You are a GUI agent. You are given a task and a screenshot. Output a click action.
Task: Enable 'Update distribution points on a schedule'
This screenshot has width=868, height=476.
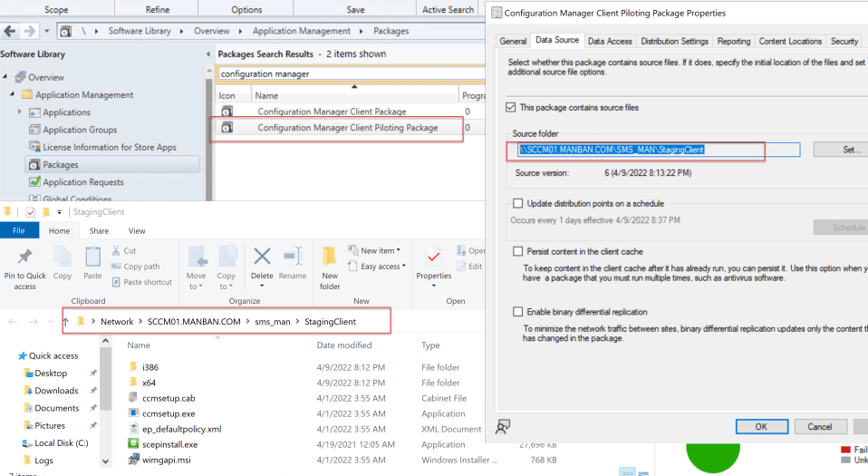tap(517, 203)
